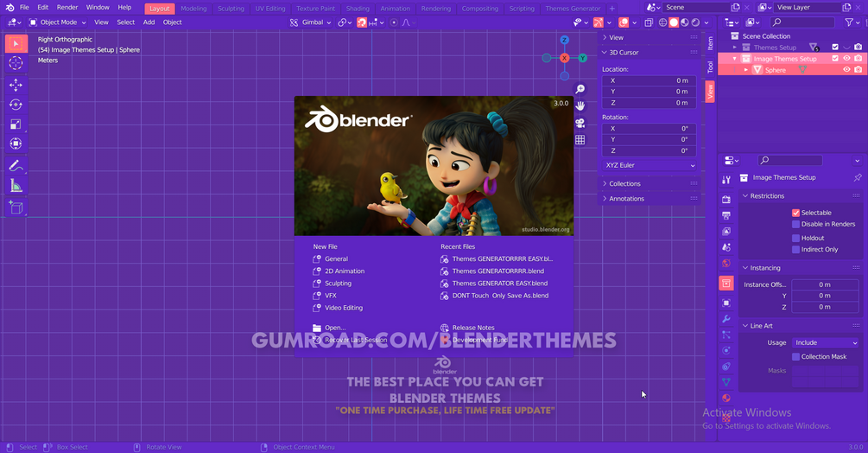Toggle visibility eye of Image Themes Setup

click(846, 59)
